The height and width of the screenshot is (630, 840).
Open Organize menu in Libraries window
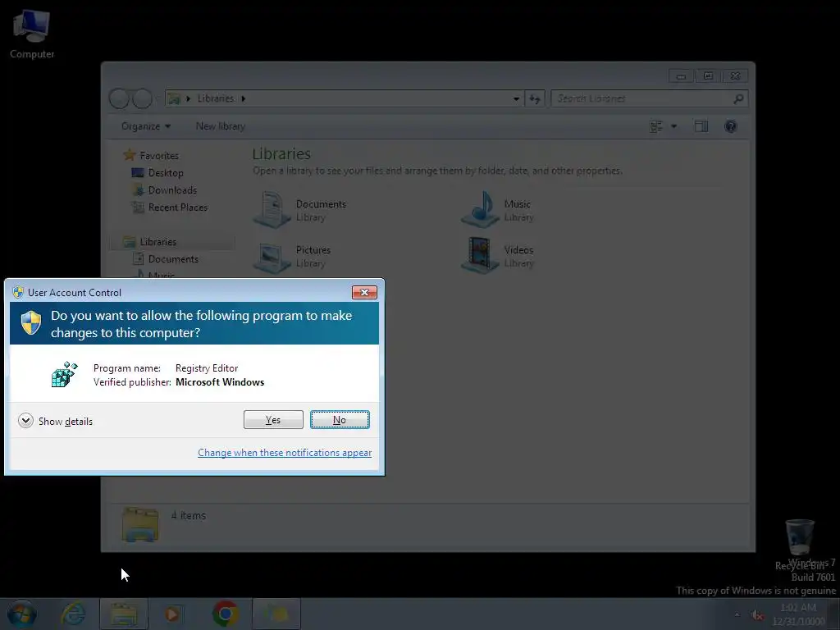(x=146, y=126)
